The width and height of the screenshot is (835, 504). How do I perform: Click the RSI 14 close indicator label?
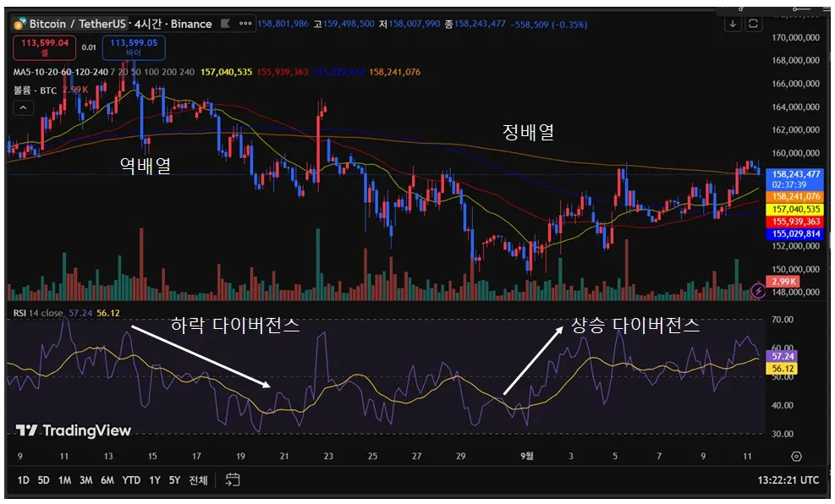pos(38,313)
